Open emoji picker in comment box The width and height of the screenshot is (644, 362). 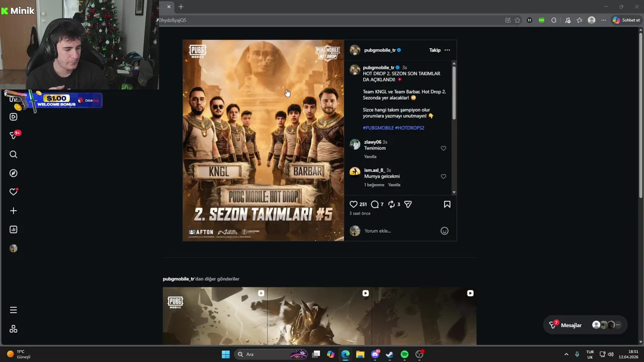click(444, 231)
